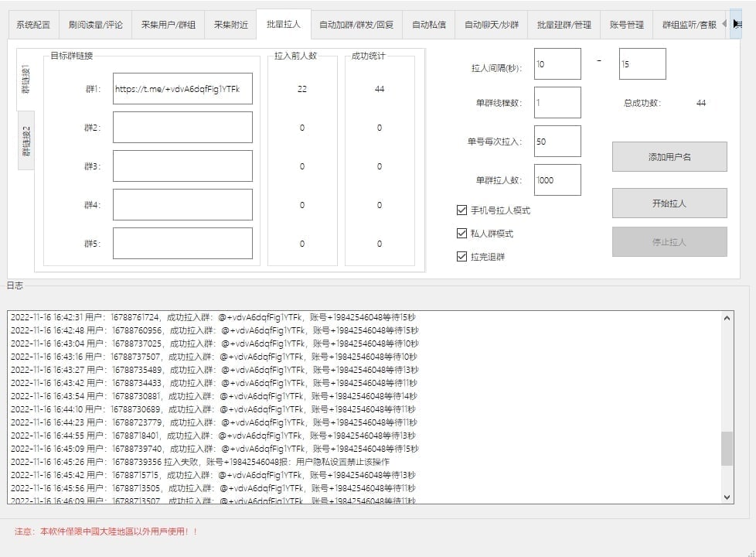Image resolution: width=756 pixels, height=557 pixels.
Task: Open the 账号管理 tab
Action: pos(626,25)
